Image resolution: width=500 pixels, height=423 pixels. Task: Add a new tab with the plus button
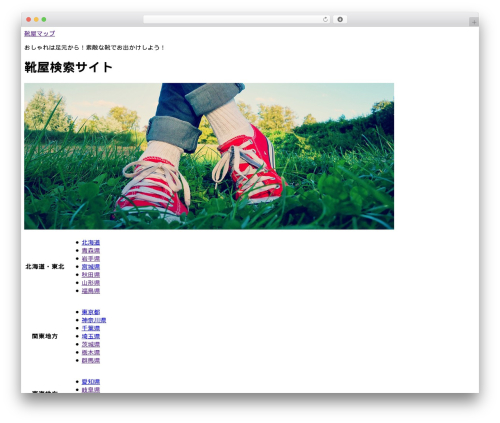pyautogui.click(x=474, y=22)
